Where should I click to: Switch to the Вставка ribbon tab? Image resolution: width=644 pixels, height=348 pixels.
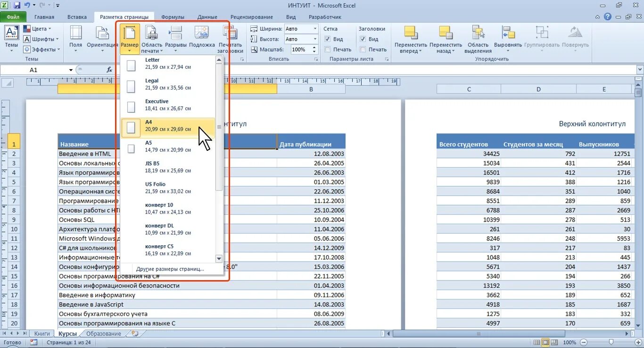77,17
